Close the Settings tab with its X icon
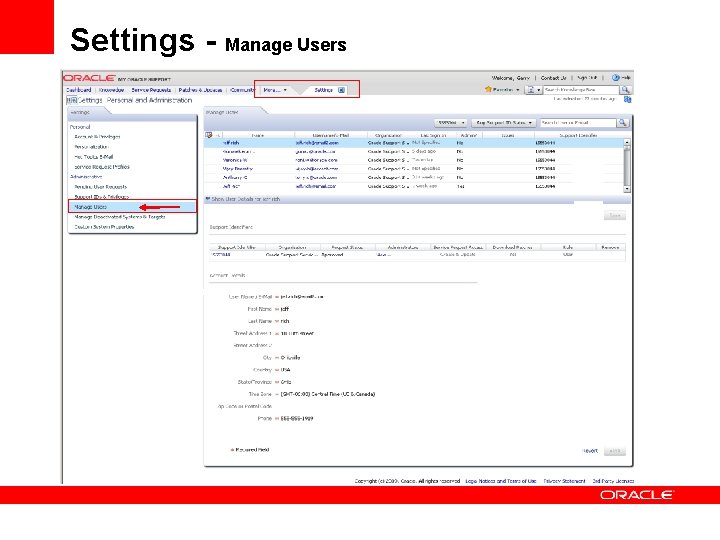 [341, 90]
